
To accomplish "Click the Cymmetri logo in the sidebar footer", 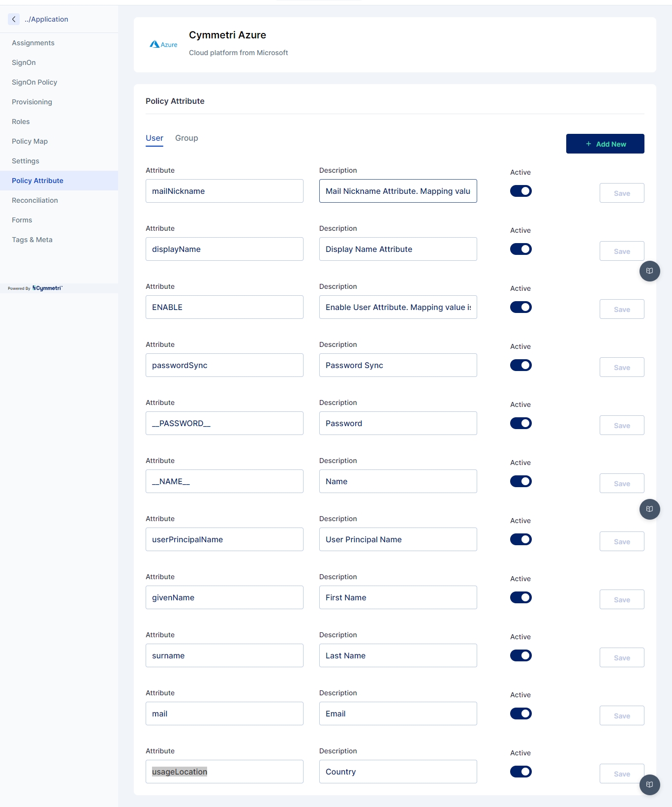I will click(x=47, y=288).
